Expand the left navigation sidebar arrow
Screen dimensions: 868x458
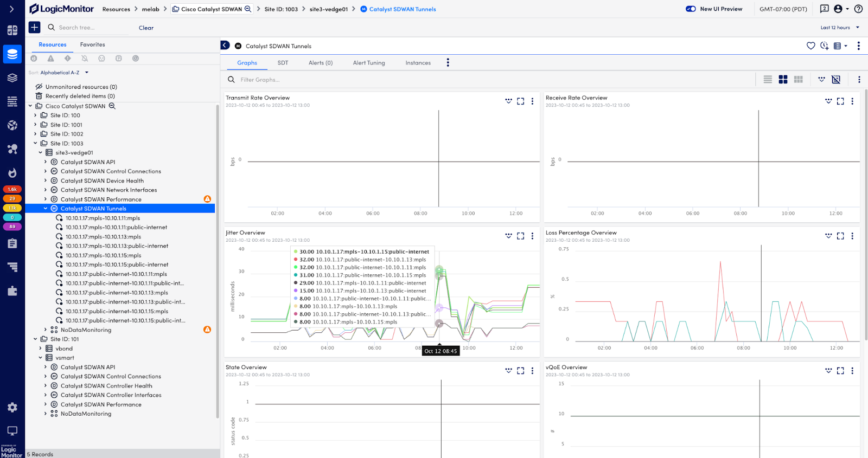[x=12, y=9]
